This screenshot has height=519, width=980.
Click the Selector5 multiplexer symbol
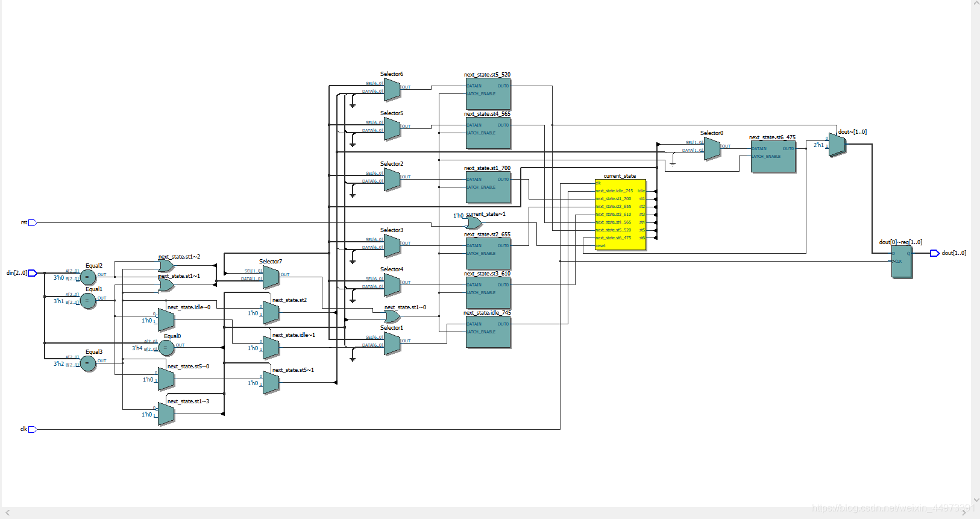[x=392, y=129]
